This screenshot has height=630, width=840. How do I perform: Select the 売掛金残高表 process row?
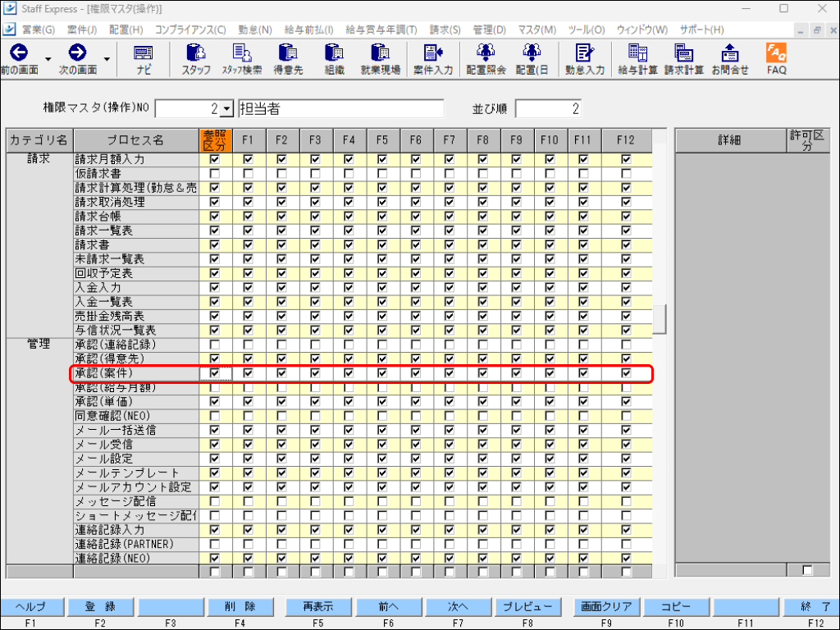[x=135, y=316]
